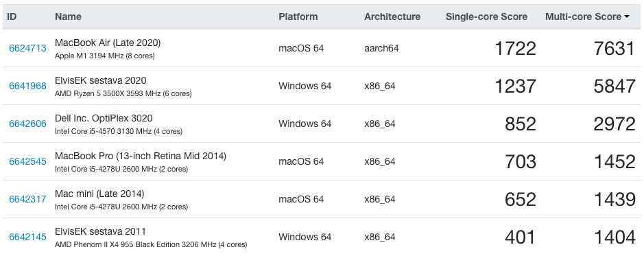The image size is (644, 256).
Task: Click multi-core score 1452
Action: pos(615,162)
